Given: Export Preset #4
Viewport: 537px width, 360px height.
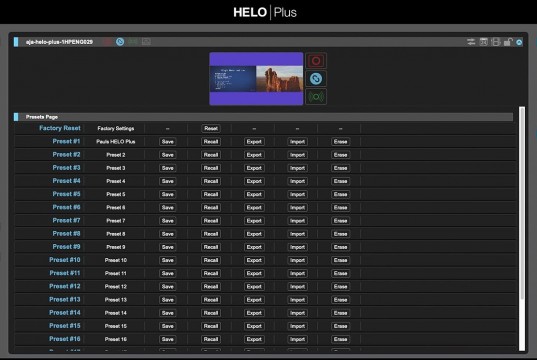Looking at the screenshot, I should pos(254,181).
